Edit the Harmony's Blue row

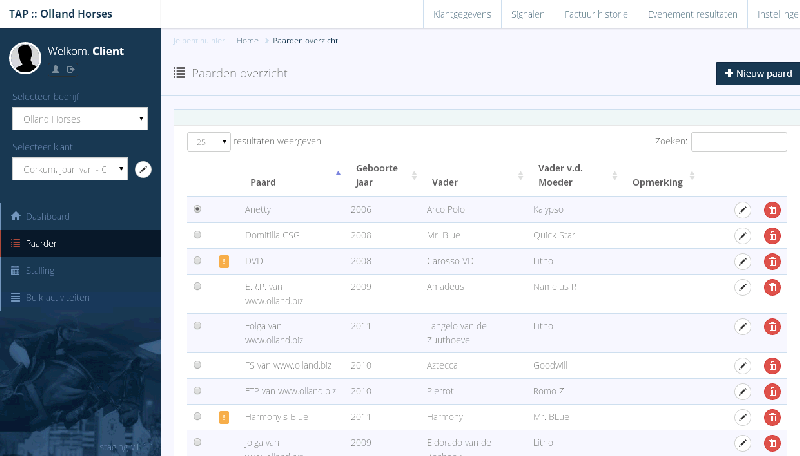click(x=742, y=417)
